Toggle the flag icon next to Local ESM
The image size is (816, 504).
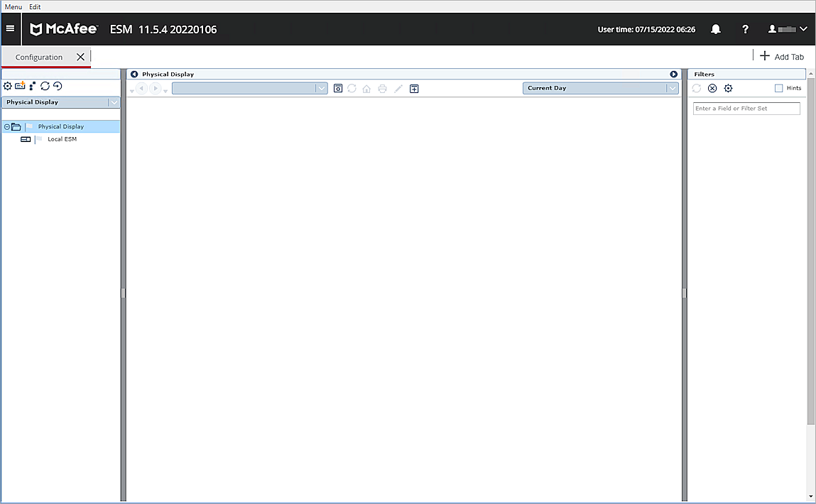38,138
